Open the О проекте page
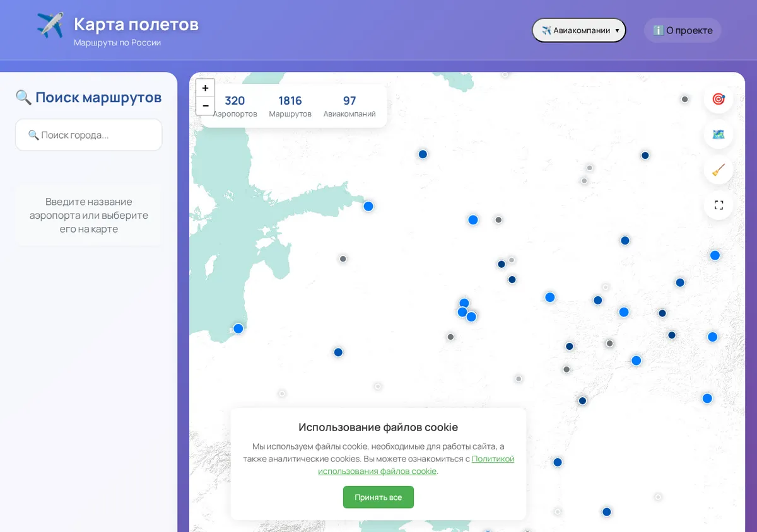The width and height of the screenshot is (757, 532). point(683,30)
